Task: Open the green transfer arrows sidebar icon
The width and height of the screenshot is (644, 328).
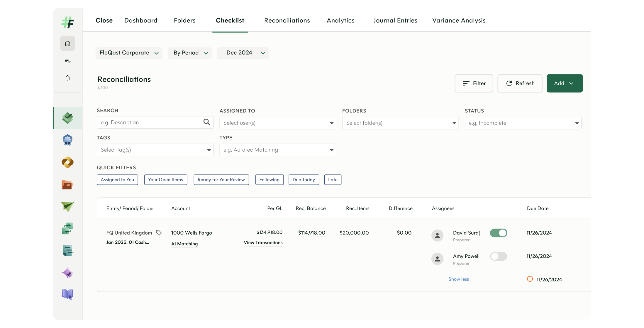Action: click(x=68, y=228)
